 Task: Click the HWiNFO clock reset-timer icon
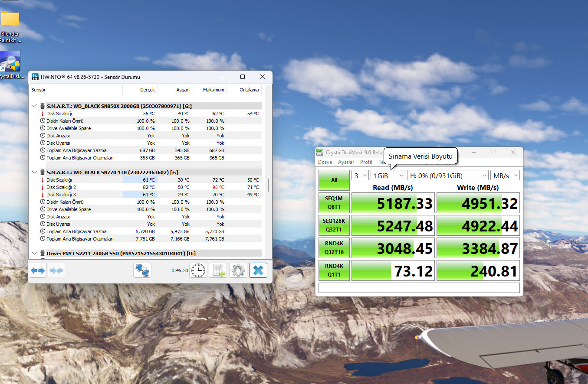(x=198, y=270)
